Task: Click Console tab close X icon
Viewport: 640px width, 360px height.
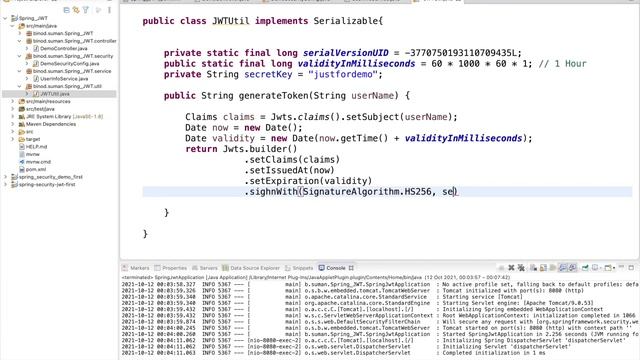Action: [351, 268]
